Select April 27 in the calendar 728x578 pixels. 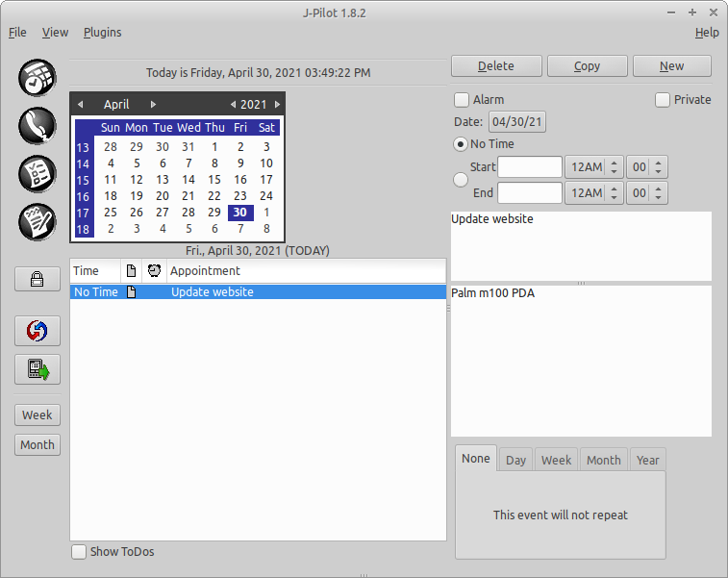(x=163, y=213)
